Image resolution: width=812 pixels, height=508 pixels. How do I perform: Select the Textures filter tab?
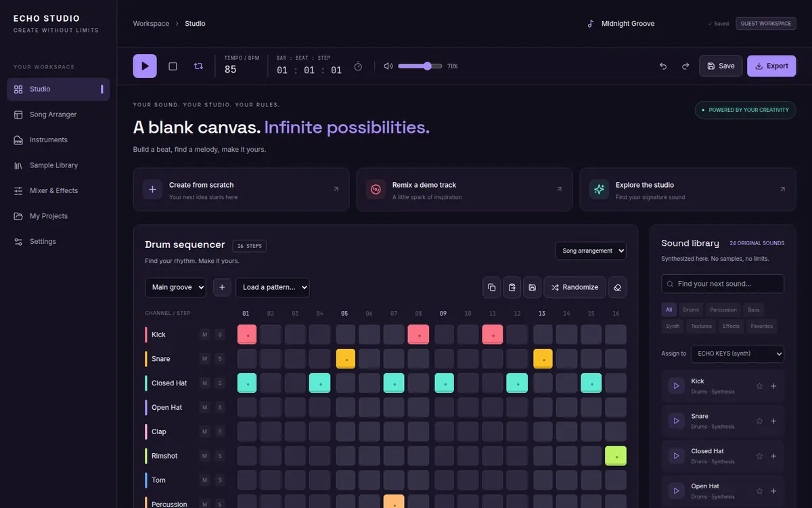pyautogui.click(x=701, y=326)
